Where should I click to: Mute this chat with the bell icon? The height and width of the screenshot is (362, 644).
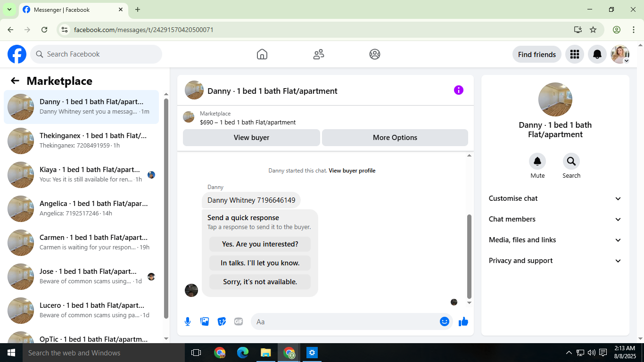click(537, 162)
